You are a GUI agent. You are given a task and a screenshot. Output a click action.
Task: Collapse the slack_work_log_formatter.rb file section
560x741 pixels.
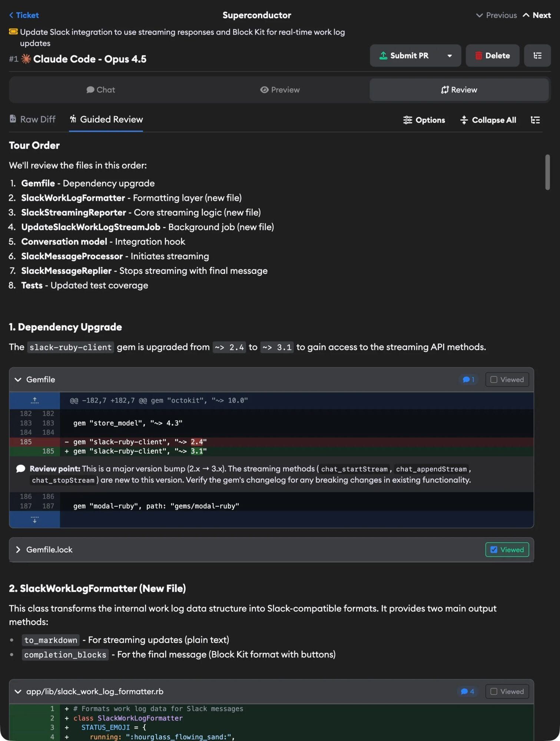tap(18, 692)
